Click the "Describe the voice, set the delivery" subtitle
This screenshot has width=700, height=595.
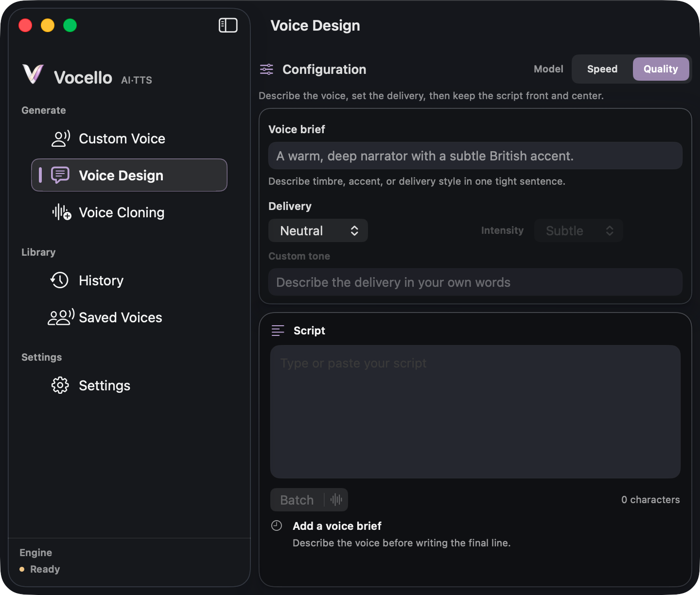point(431,96)
